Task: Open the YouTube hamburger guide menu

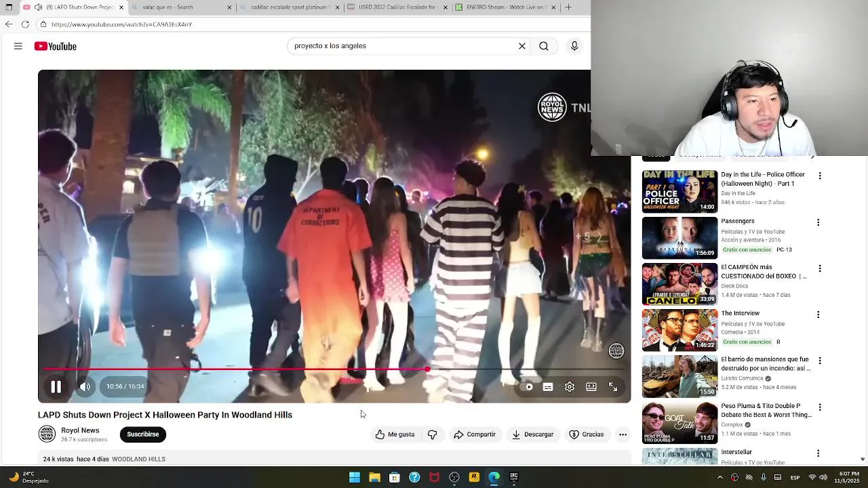Action: coord(18,46)
